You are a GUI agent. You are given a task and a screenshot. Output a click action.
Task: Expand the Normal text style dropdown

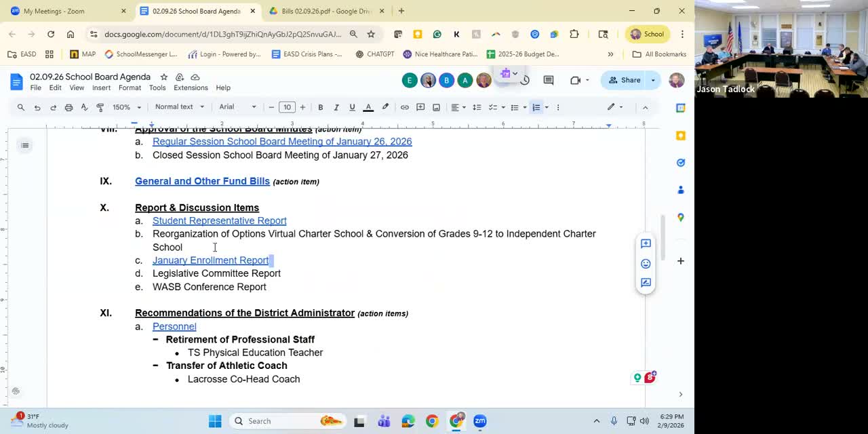pos(180,107)
